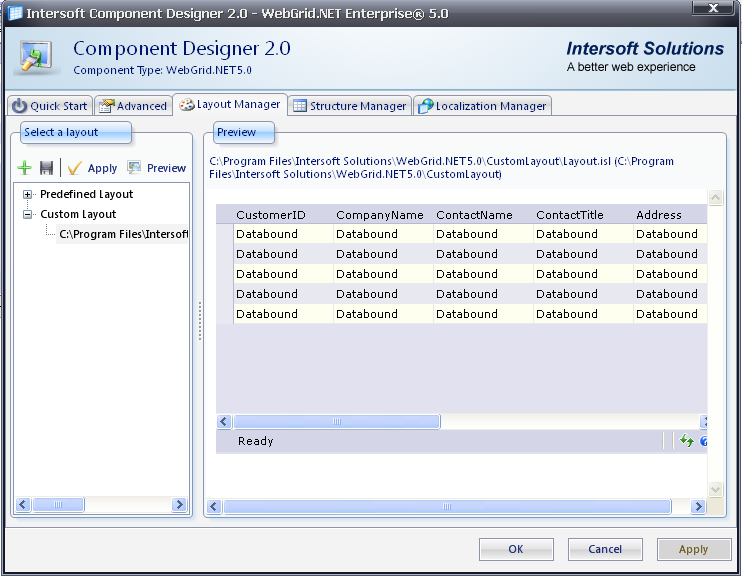The image size is (742, 577).
Task: Click the Layout Manager palette icon
Action: pos(187,104)
